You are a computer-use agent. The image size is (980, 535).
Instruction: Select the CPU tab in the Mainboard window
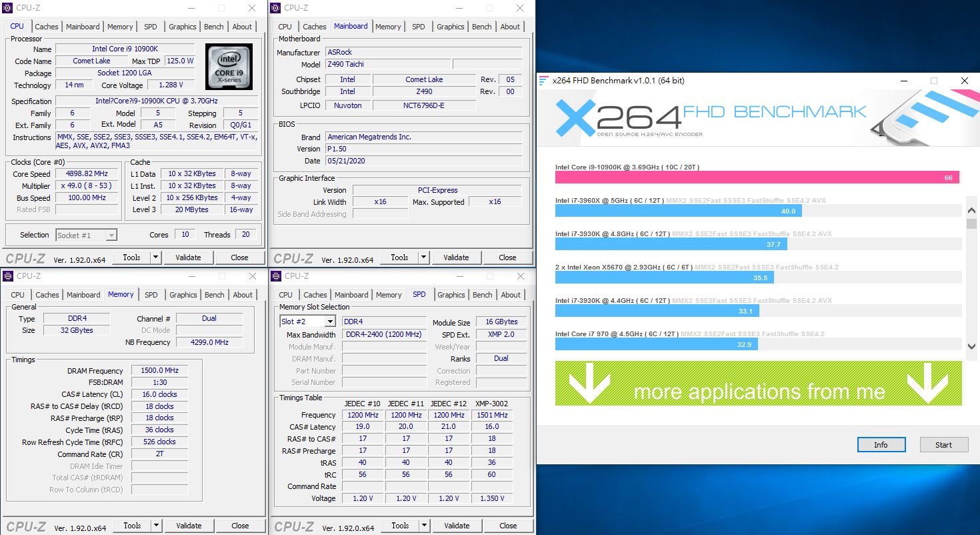285,27
